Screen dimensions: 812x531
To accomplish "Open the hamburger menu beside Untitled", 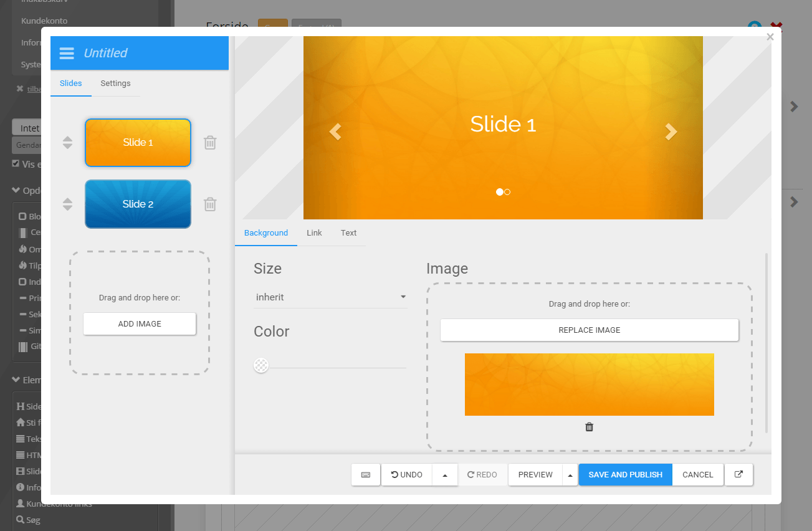I will click(67, 53).
